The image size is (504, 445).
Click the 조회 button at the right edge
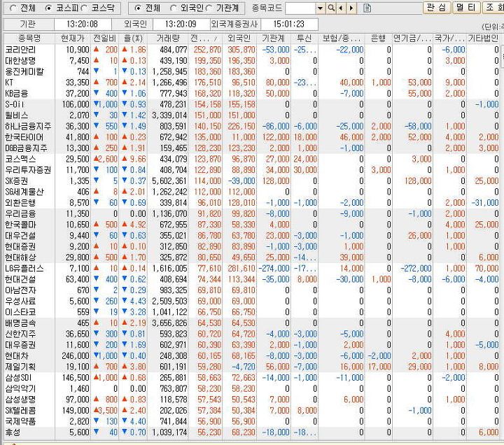click(493, 8)
